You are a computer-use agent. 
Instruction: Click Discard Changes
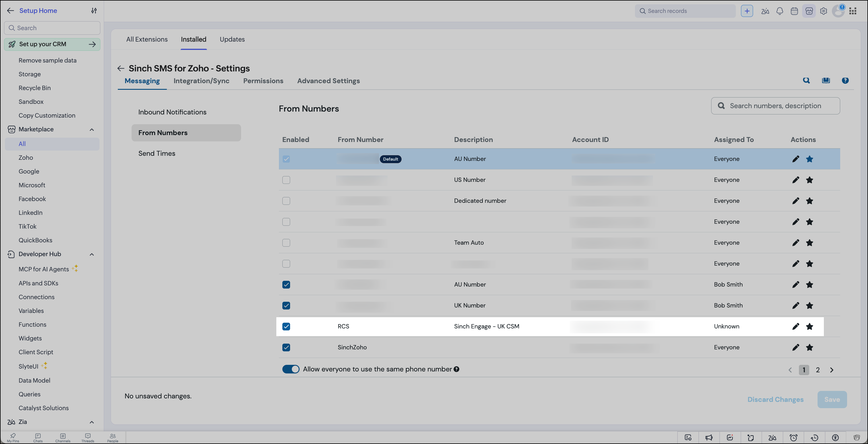click(x=775, y=400)
